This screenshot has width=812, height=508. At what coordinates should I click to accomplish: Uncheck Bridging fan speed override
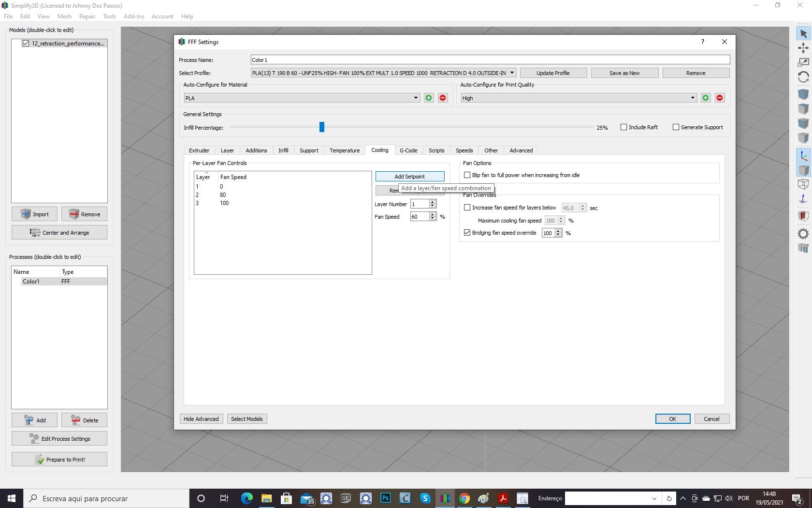tap(467, 233)
